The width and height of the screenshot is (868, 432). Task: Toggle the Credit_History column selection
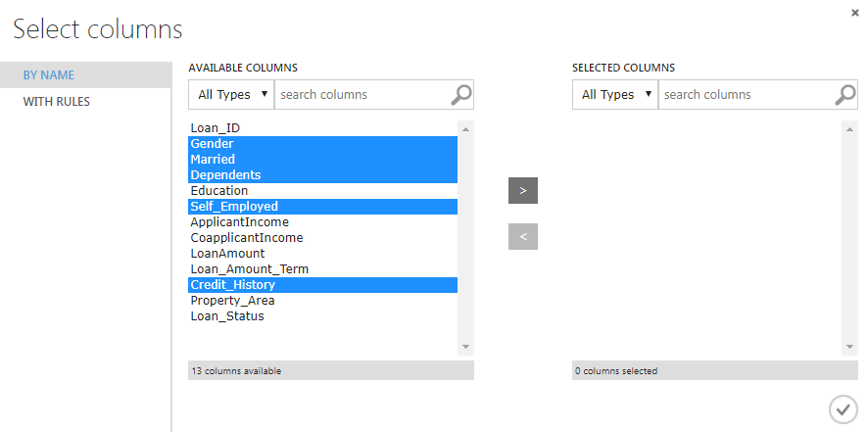click(x=233, y=285)
